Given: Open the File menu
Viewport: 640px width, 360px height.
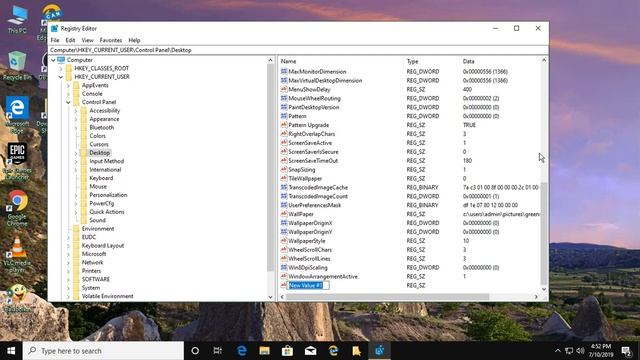Looking at the screenshot, I should pos(55,40).
